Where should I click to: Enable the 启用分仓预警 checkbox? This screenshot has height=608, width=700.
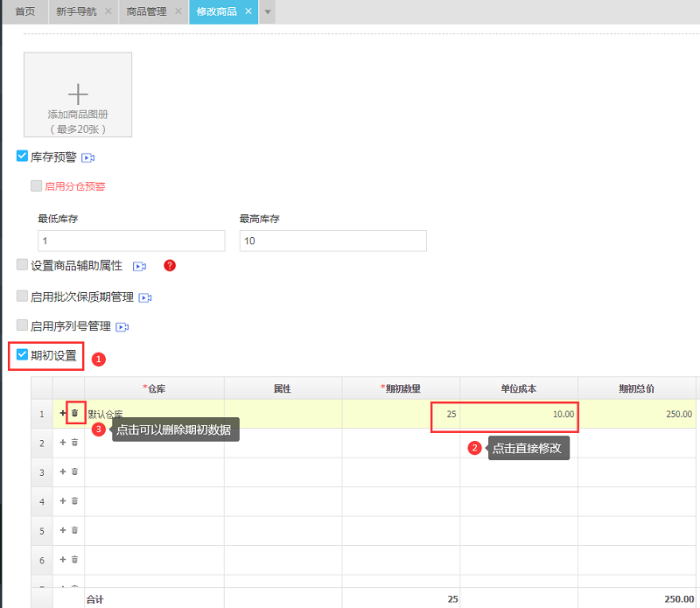click(36, 185)
